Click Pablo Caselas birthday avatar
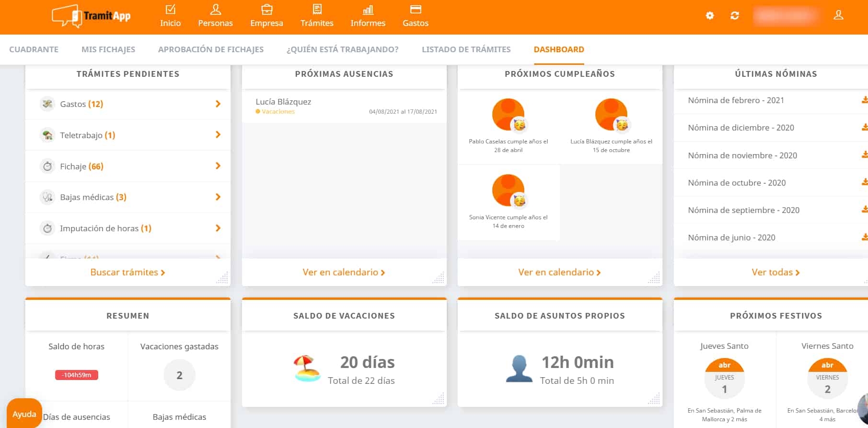 tap(508, 114)
